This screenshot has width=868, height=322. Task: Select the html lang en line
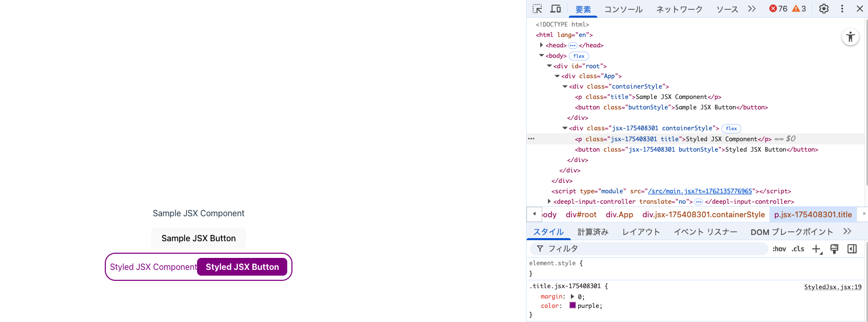pos(564,35)
